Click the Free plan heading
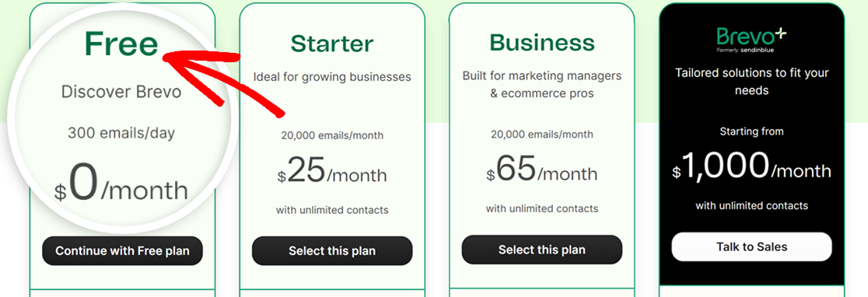The height and width of the screenshot is (297, 868). 122,44
